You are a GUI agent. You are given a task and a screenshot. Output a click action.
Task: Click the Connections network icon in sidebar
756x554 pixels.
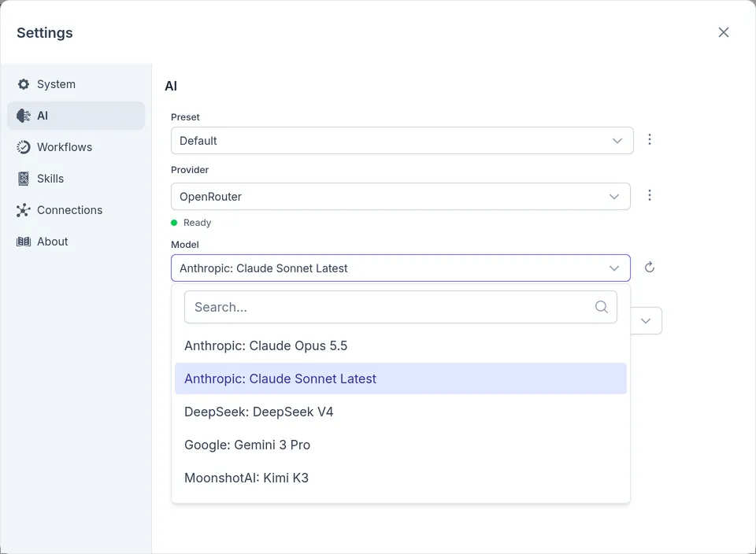[x=23, y=210]
